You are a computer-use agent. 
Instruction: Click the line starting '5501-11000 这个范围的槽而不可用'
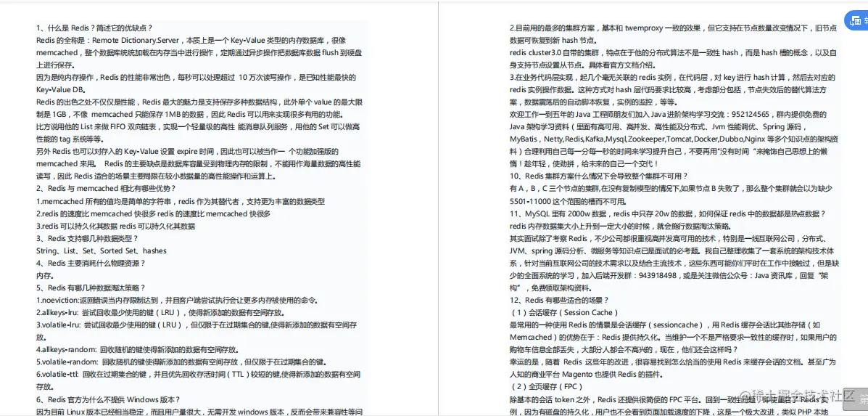click(x=569, y=201)
